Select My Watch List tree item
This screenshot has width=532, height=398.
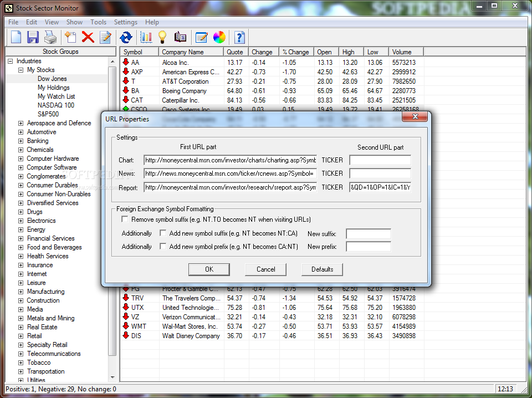(57, 96)
